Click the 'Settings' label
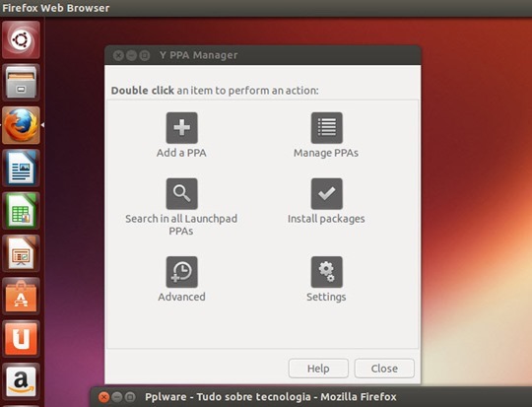The height and width of the screenshot is (407, 532). (326, 297)
